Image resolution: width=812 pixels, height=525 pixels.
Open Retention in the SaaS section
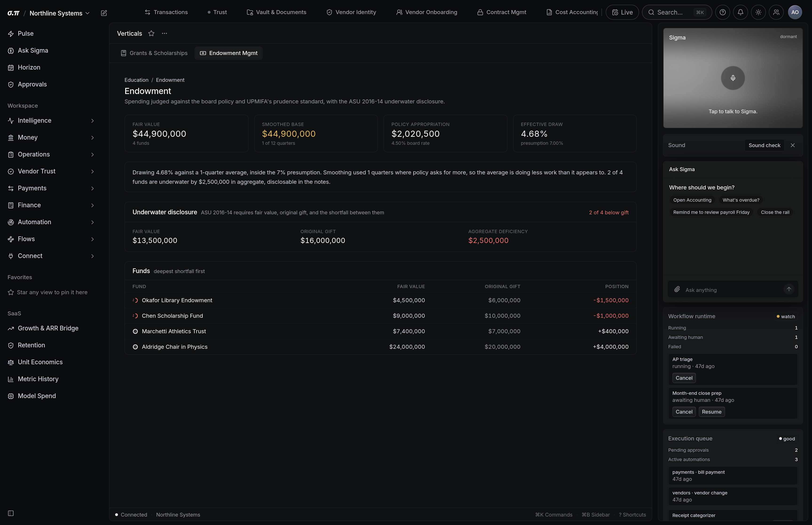tap(51, 345)
